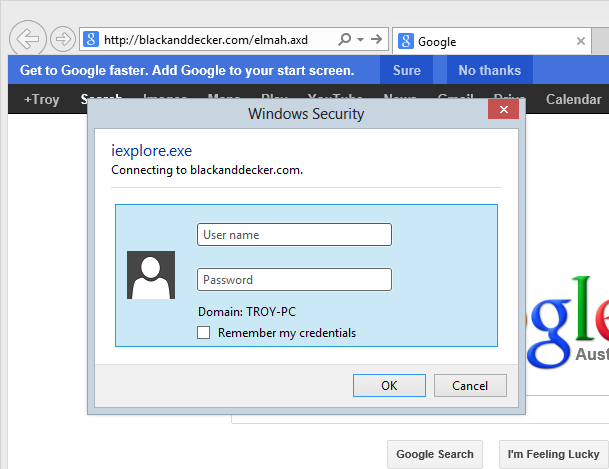Click the Google Search button

pos(435,454)
